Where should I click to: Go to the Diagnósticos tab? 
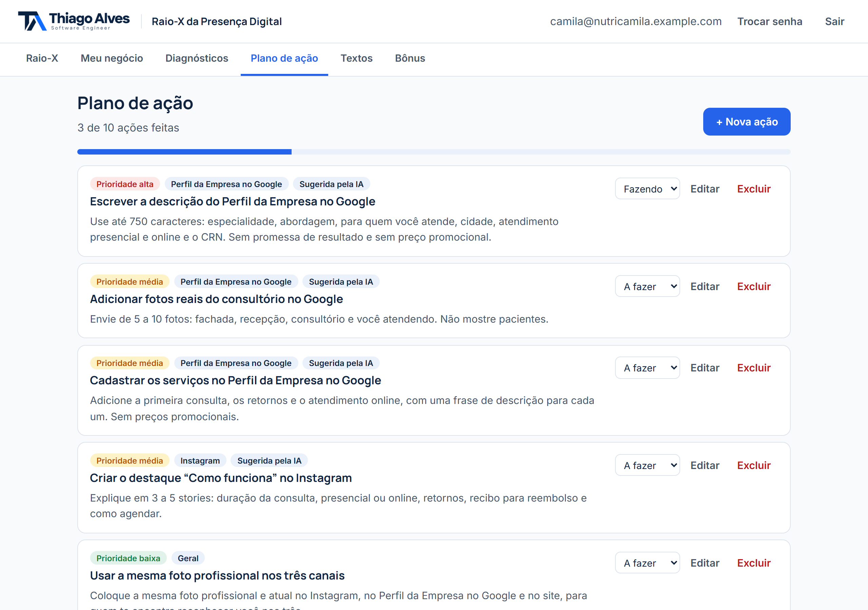click(x=197, y=58)
